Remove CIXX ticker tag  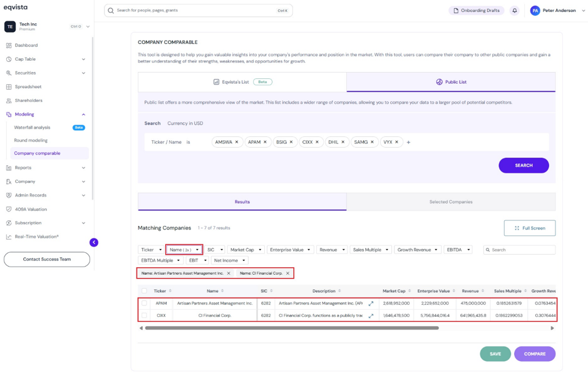click(317, 142)
